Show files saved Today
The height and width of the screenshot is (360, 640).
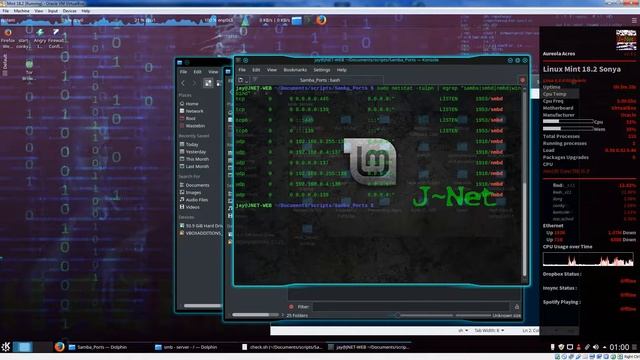(x=189, y=144)
